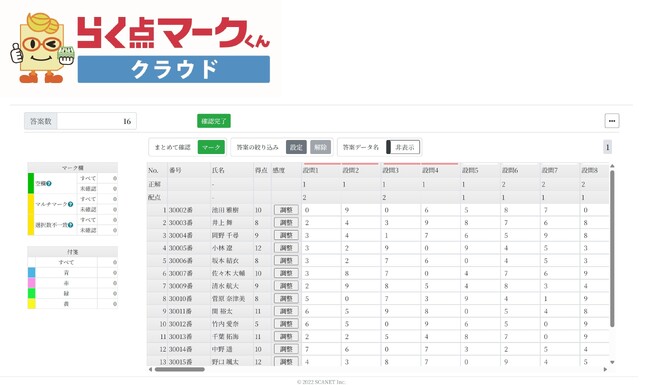Image resolution: width=650 pixels, height=385 pixels.
Task: Open the help icon beside 空欄
Action: [49, 184]
